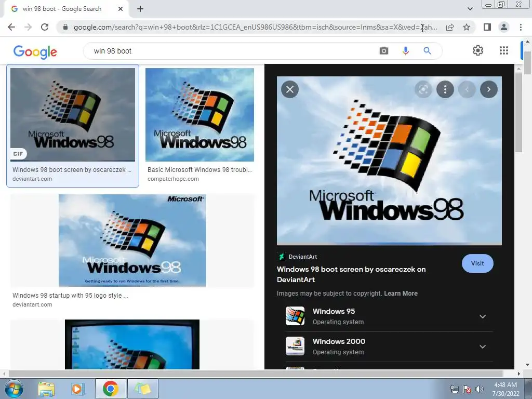Open the Windows 2000 thumbnail icon
The width and height of the screenshot is (532, 399).
[295, 346]
